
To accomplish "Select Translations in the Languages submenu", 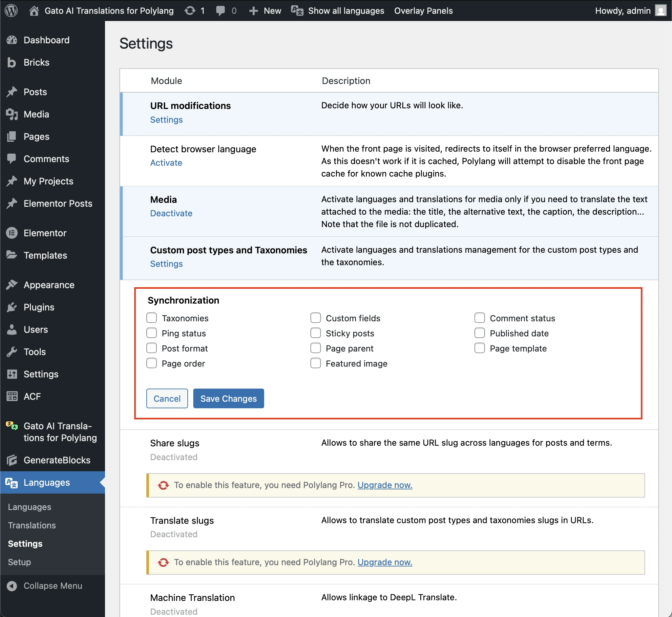I will (31, 525).
